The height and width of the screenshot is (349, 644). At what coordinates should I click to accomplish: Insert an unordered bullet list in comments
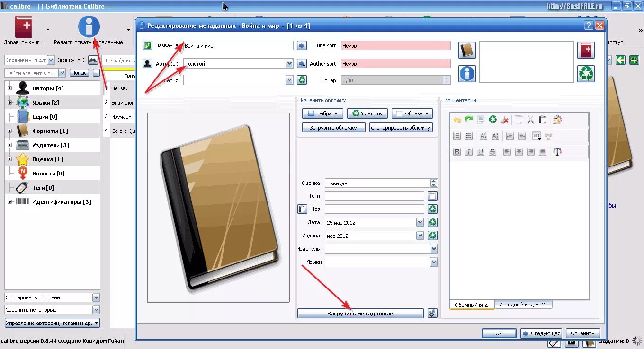469,136
